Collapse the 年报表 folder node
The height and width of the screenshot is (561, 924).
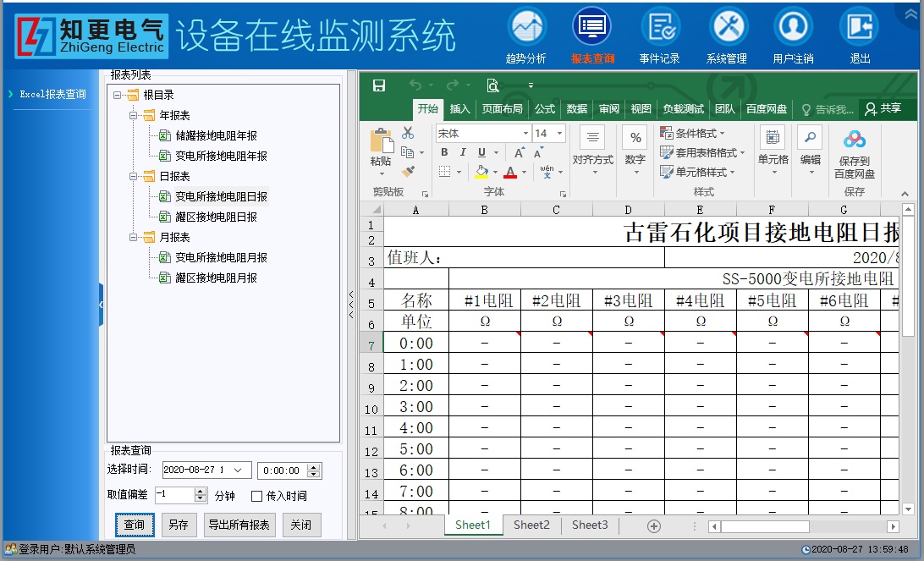point(133,115)
